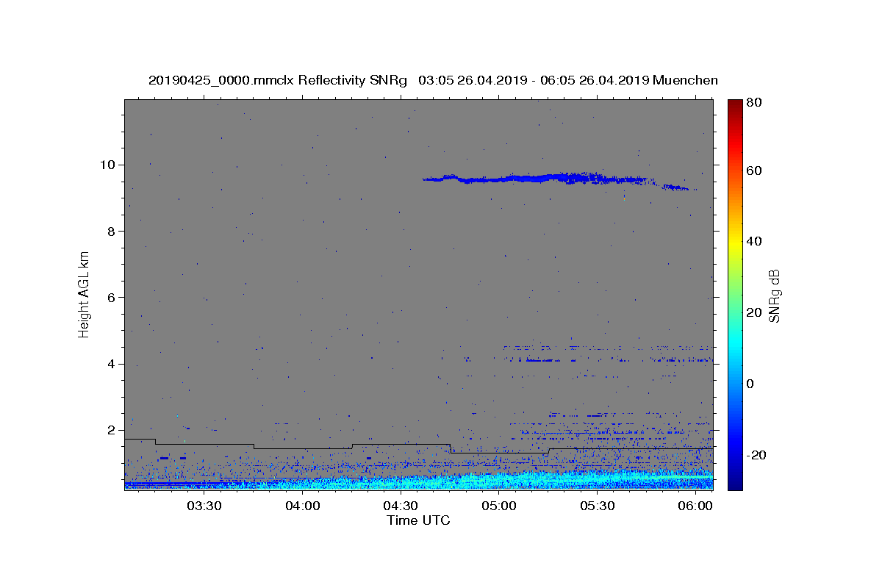The width and height of the screenshot is (882, 588).
Task: Click the 04:00 time tick label
Action: click(302, 506)
